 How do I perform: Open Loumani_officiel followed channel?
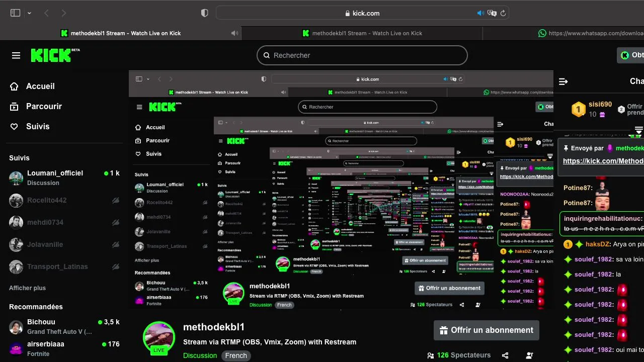(64, 177)
